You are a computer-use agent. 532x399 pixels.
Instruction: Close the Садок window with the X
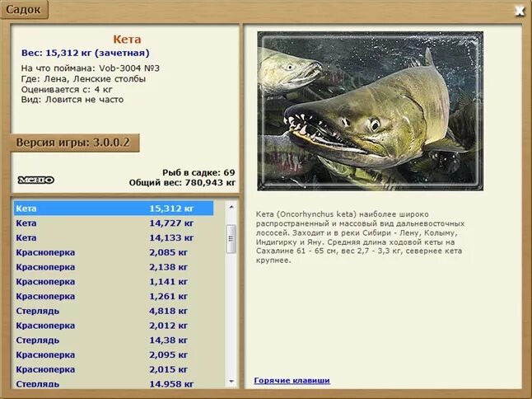point(520,11)
